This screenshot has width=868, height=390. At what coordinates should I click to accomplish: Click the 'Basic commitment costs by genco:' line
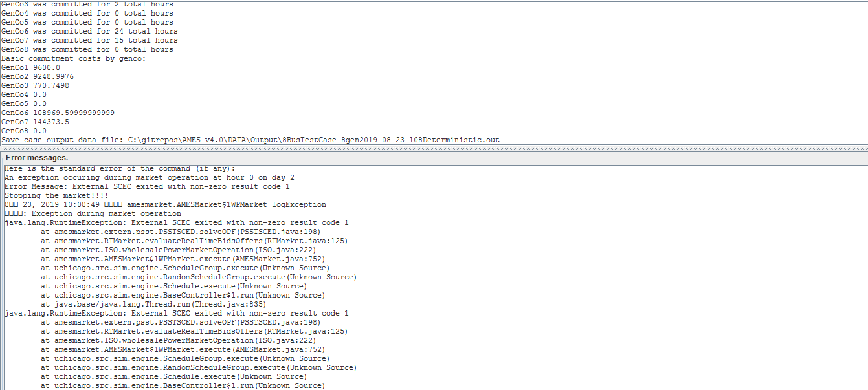(74, 58)
